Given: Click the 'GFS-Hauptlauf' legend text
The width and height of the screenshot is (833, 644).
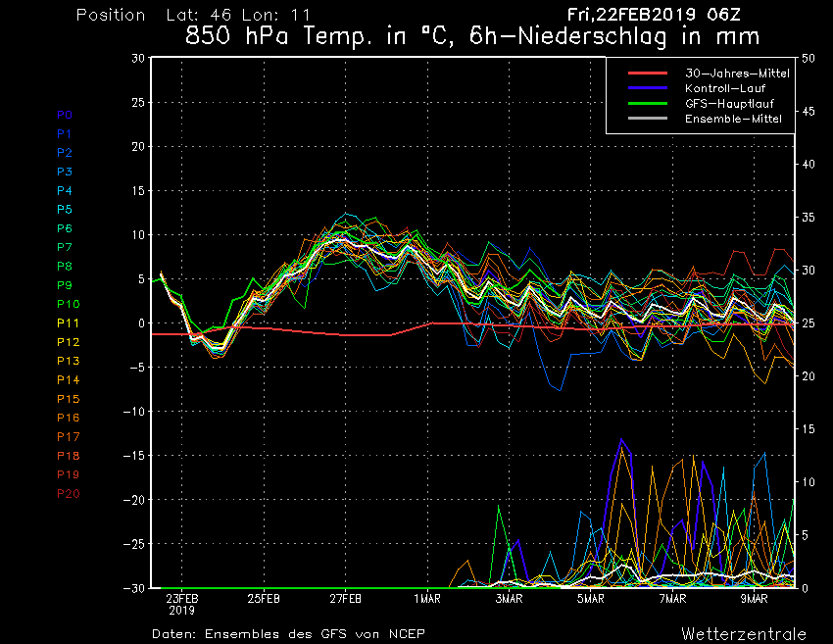Looking at the screenshot, I should point(729,104).
